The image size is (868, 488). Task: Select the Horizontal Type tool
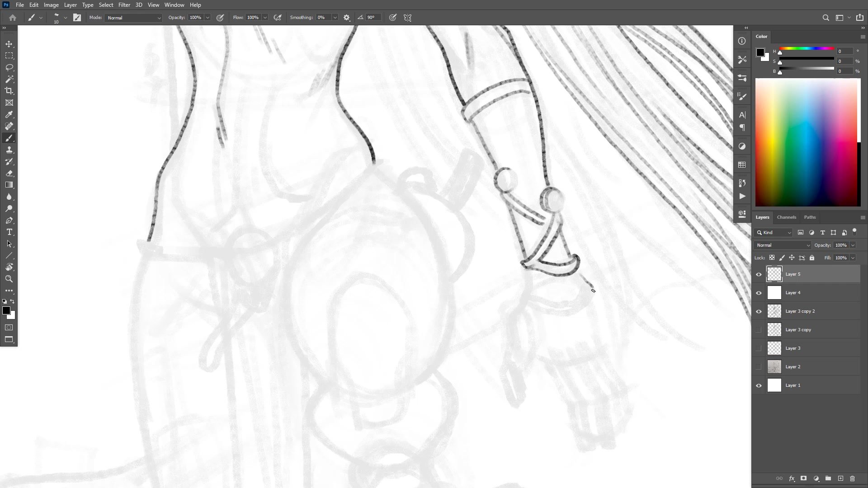point(9,232)
